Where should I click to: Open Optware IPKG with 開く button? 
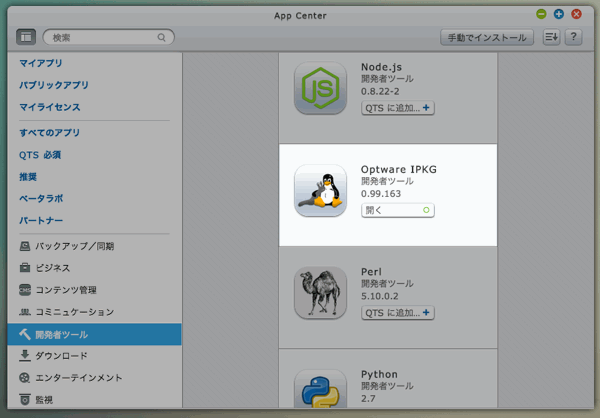398,210
